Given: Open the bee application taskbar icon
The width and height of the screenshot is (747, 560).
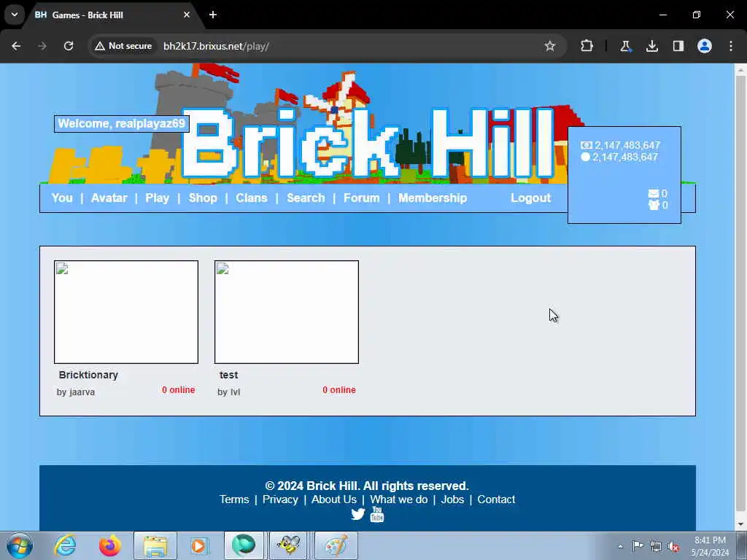Looking at the screenshot, I should (288, 545).
